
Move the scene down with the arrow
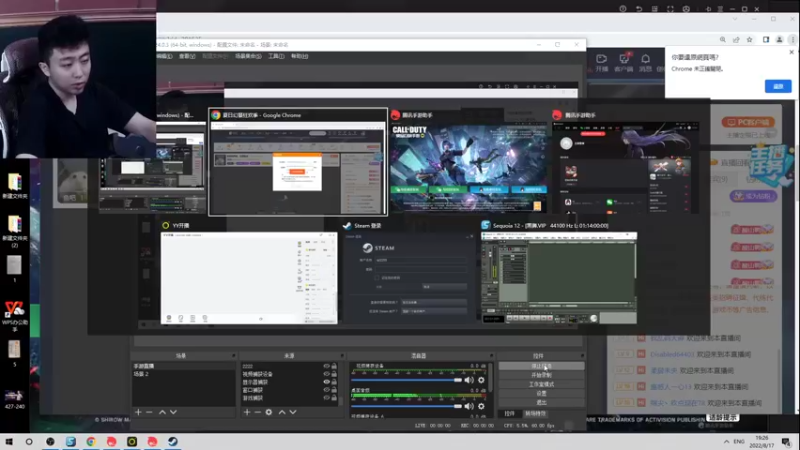pyautogui.click(x=173, y=412)
